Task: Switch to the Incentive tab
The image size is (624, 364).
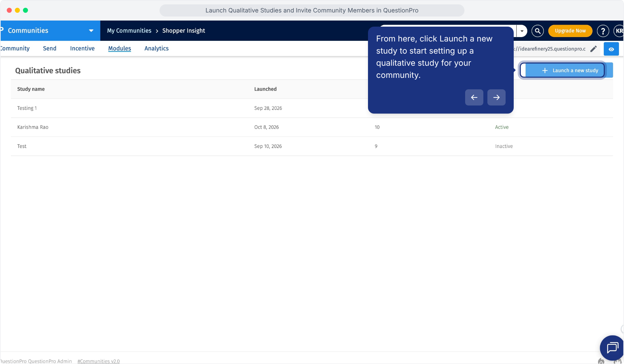Action: (82, 49)
